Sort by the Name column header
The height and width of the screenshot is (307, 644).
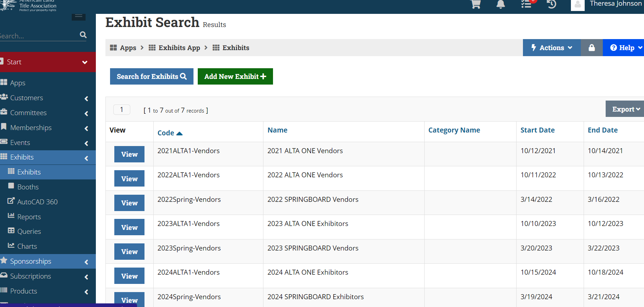(278, 130)
